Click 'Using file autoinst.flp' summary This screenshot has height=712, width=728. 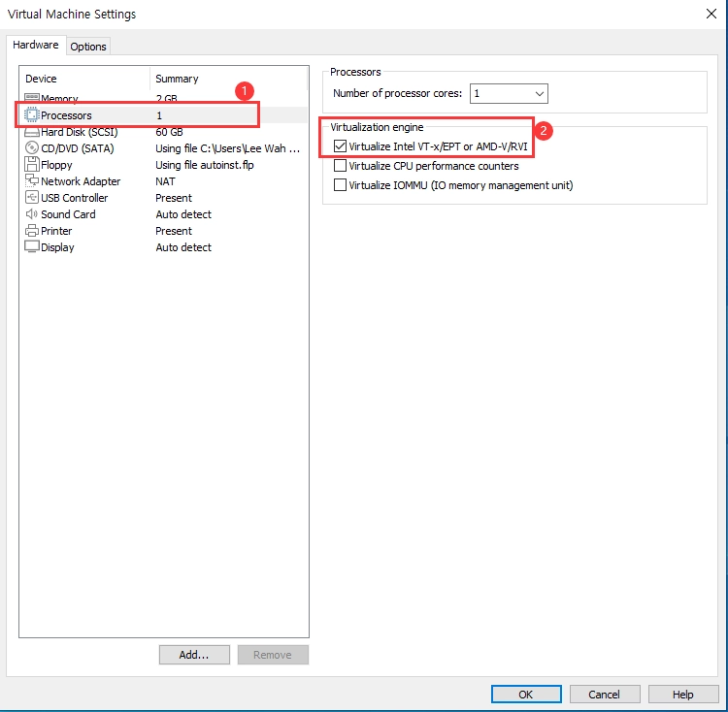click(x=205, y=165)
